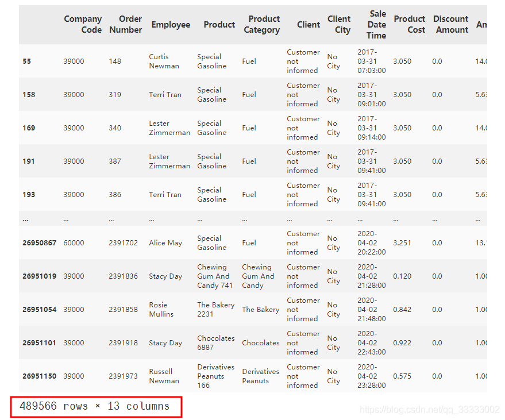Click product cell Chocolates 6887

point(216,343)
